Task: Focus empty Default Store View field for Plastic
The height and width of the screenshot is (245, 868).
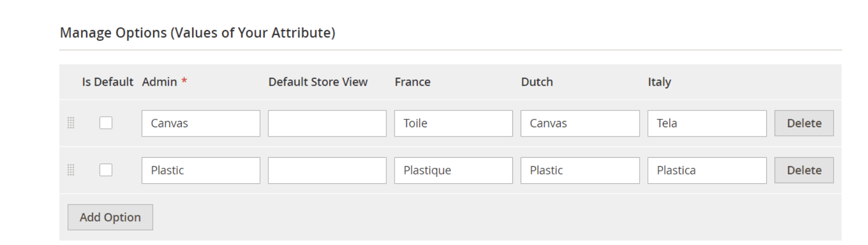Action: (x=327, y=170)
